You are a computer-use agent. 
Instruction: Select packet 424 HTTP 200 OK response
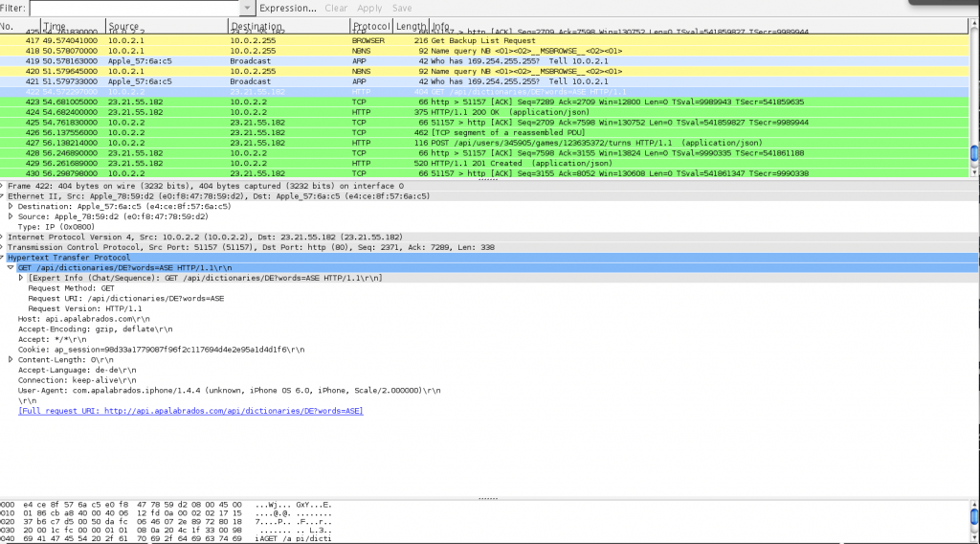tap(479, 112)
